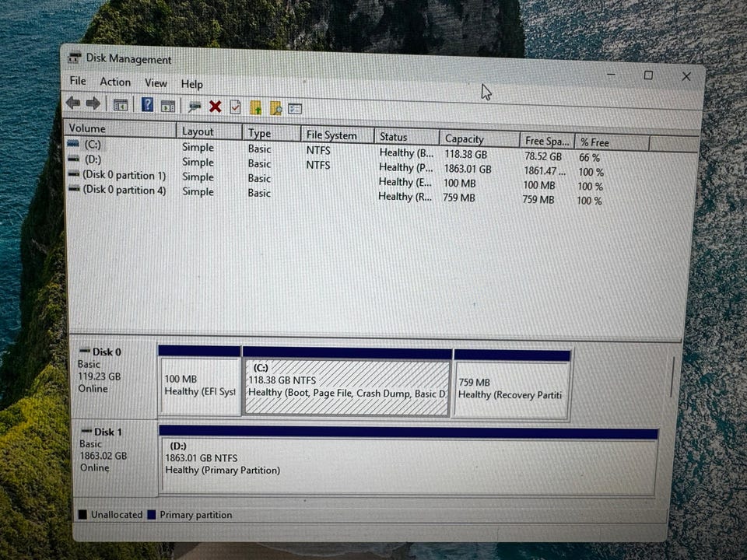The image size is (747, 560).
Task: Click the black Unallocated legend swatch
Action: point(83,514)
